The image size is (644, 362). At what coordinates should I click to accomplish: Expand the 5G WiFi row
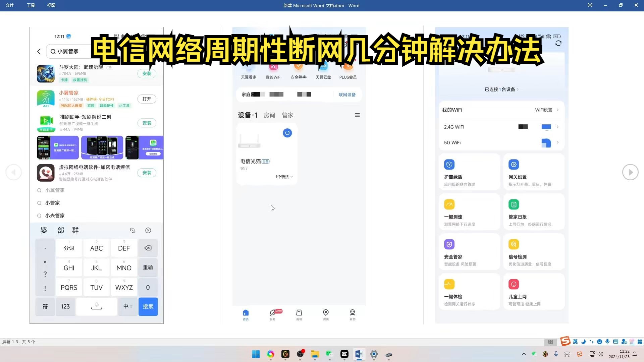coord(501,143)
